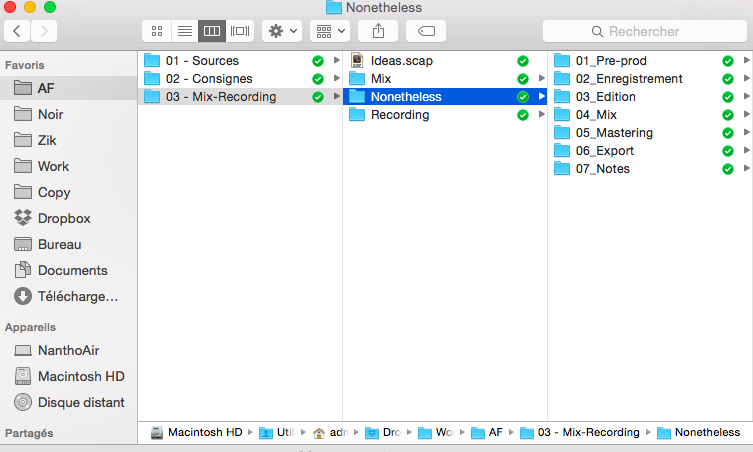Click the Edit Tags toolbar icon
753x452 pixels.
click(426, 31)
